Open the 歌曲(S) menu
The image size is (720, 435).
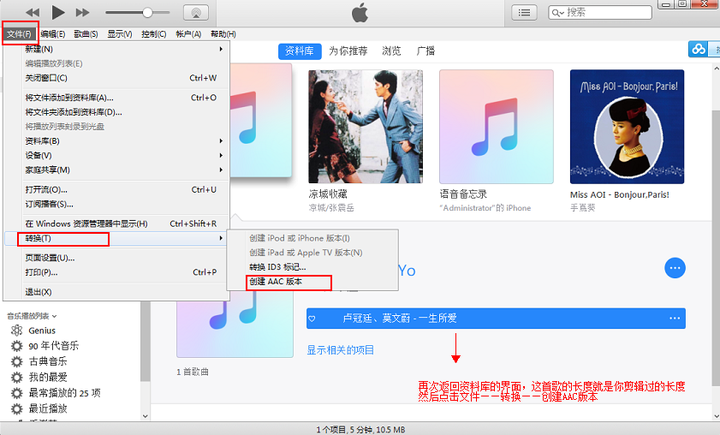click(x=86, y=34)
